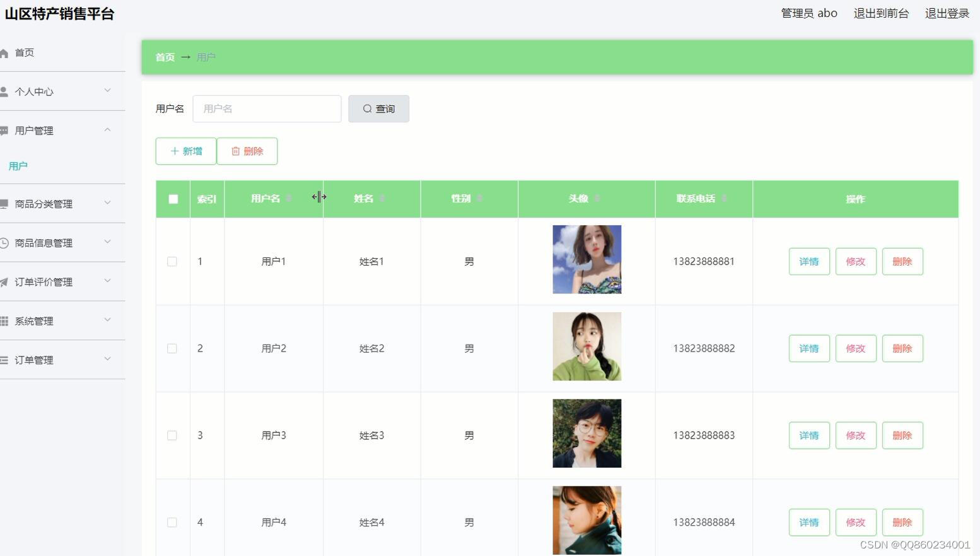Select the chat icon next to 用户管理
This screenshot has height=556, width=980.
click(x=4, y=130)
